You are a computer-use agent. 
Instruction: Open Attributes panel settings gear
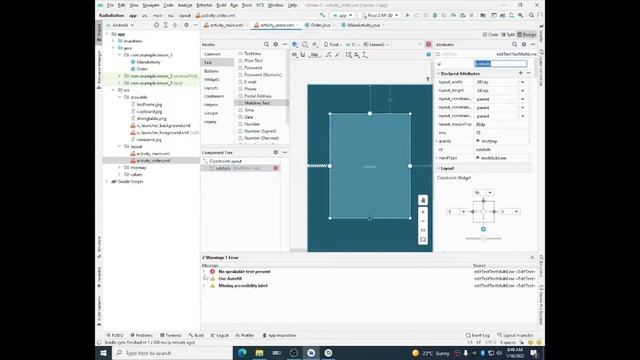pyautogui.click(x=524, y=44)
